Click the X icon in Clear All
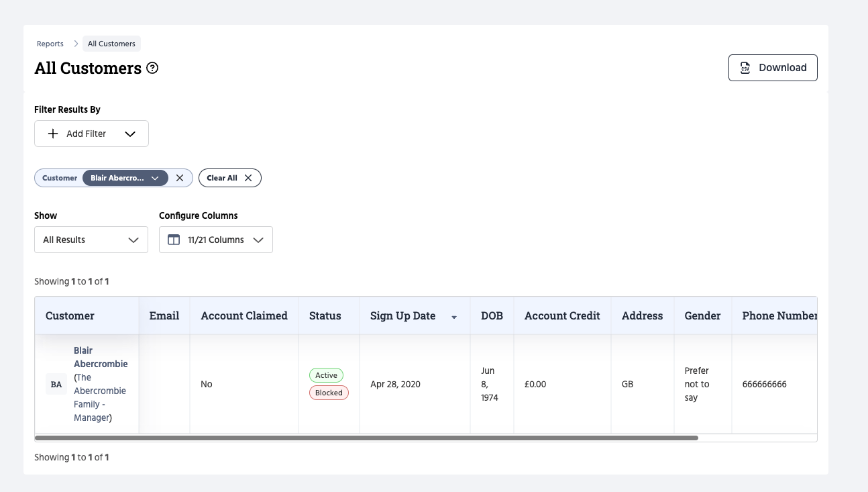This screenshot has width=868, height=492. pyautogui.click(x=248, y=178)
